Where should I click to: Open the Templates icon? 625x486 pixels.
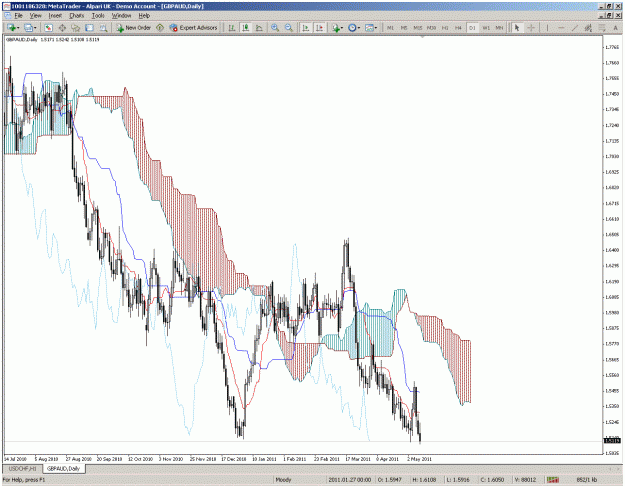[369, 28]
